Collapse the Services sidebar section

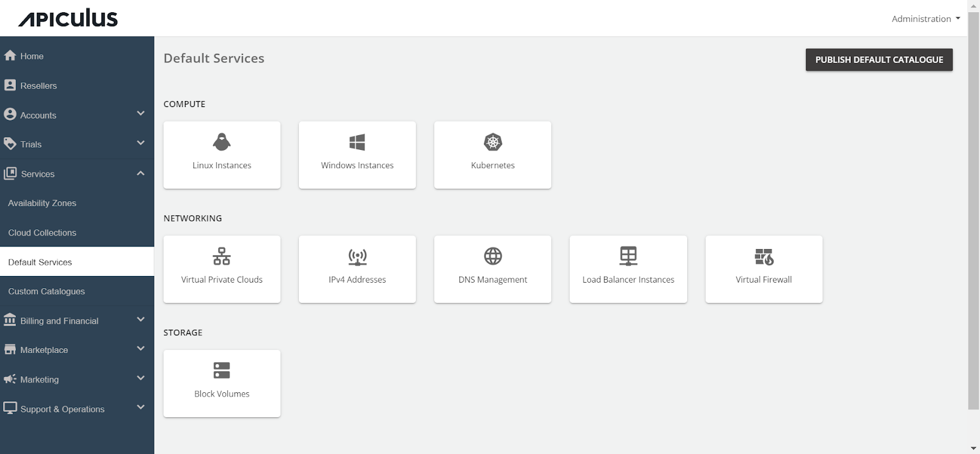(140, 173)
